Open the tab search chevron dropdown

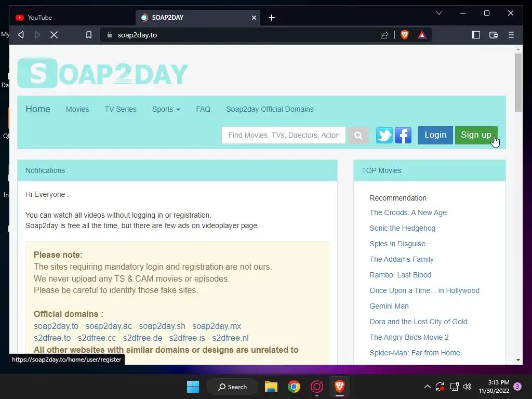point(438,13)
